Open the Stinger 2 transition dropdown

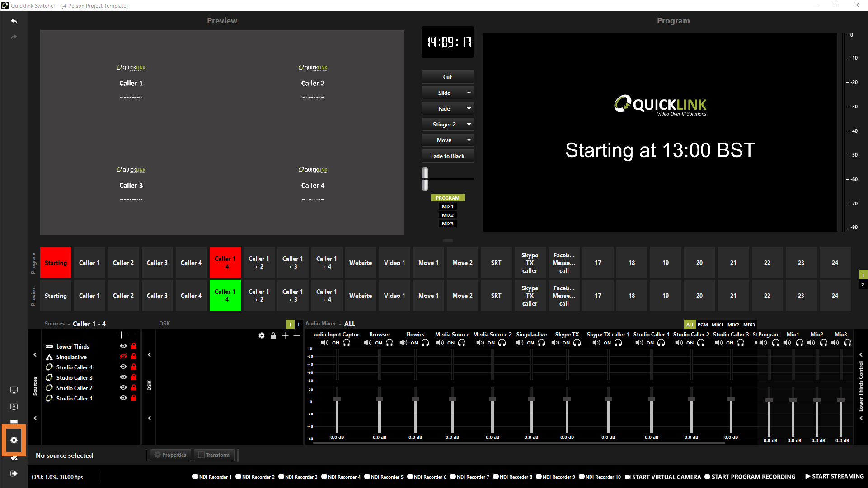point(469,125)
